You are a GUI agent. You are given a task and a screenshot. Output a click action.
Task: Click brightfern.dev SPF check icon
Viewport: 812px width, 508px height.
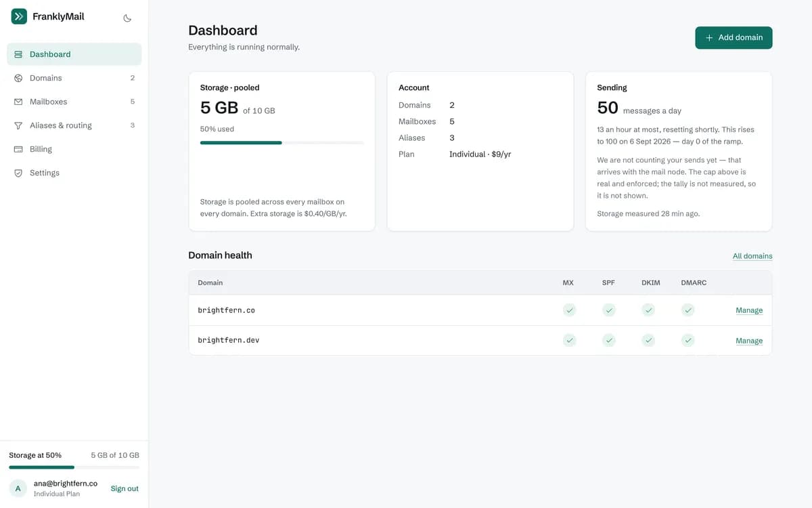(x=609, y=340)
